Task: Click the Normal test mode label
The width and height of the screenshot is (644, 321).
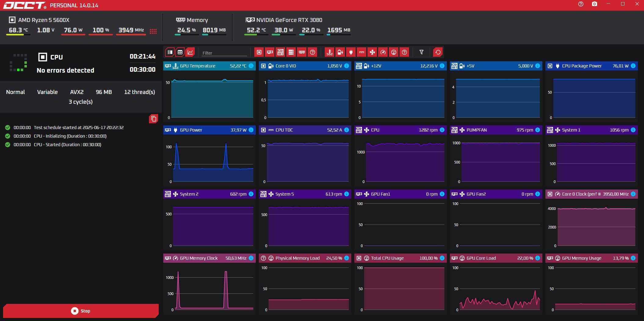Action: pos(16,92)
